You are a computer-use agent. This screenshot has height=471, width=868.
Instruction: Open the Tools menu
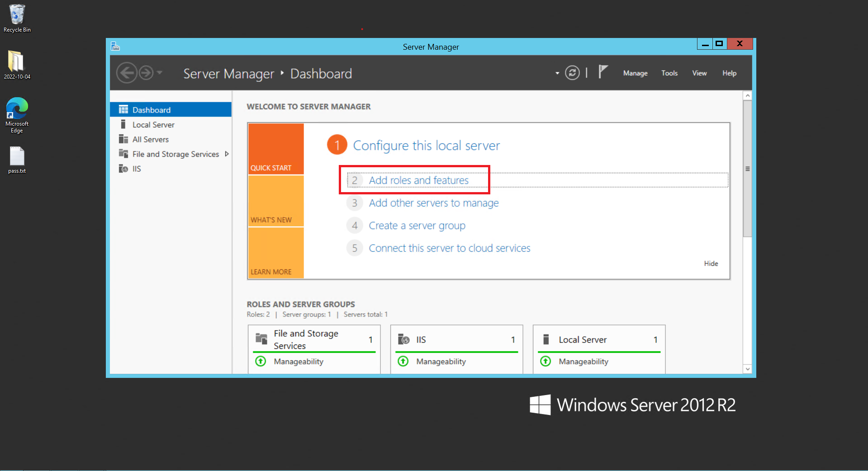point(669,73)
